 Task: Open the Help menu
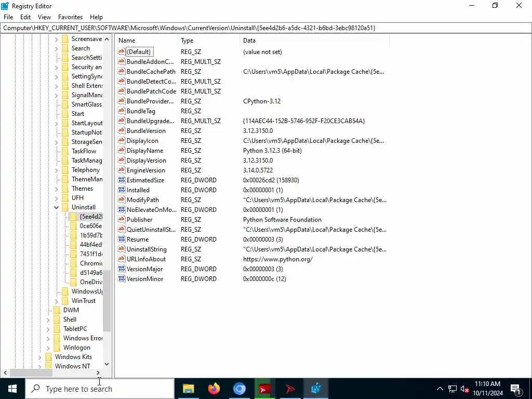(96, 17)
